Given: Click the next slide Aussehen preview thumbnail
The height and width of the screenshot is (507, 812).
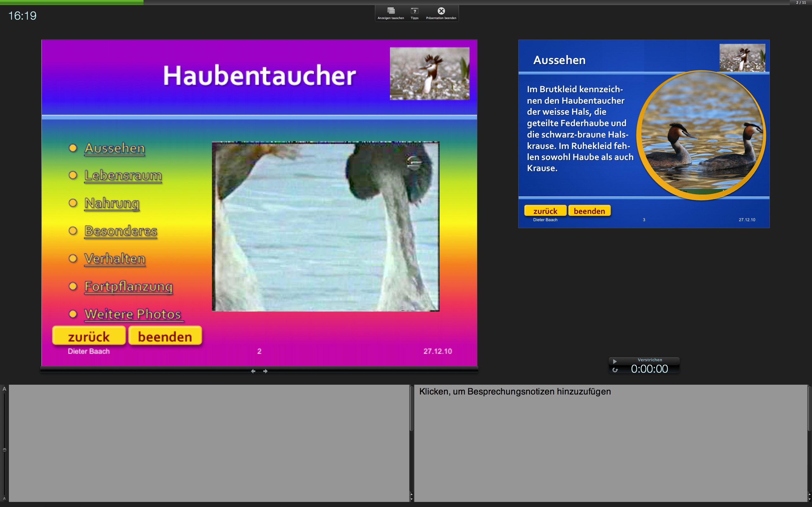Looking at the screenshot, I should (x=644, y=134).
